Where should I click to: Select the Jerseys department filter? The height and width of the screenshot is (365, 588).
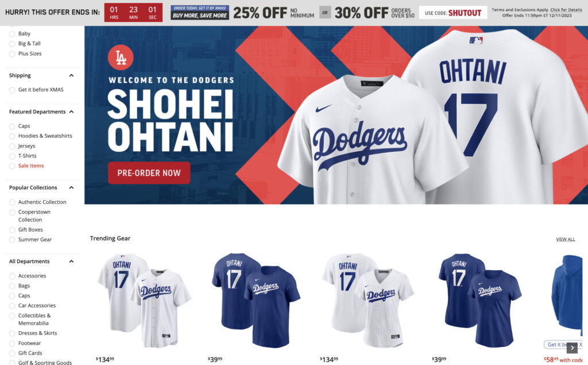pos(22,146)
